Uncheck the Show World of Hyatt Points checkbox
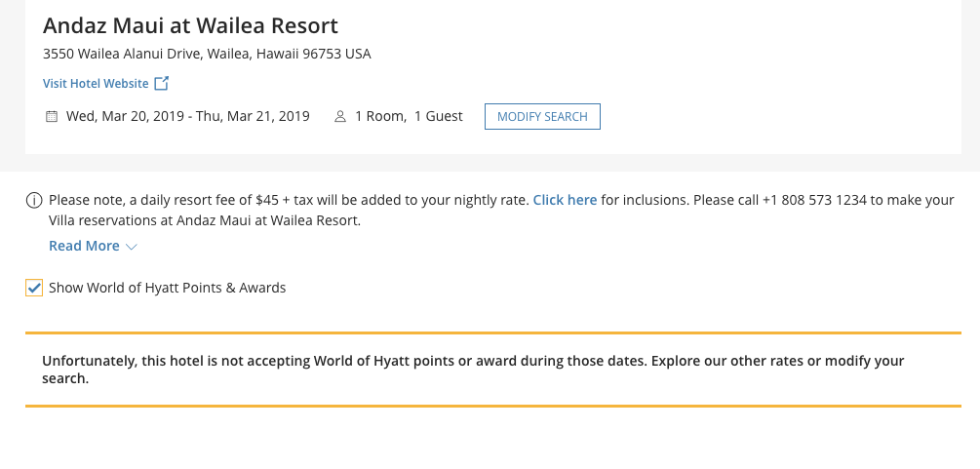 34,288
